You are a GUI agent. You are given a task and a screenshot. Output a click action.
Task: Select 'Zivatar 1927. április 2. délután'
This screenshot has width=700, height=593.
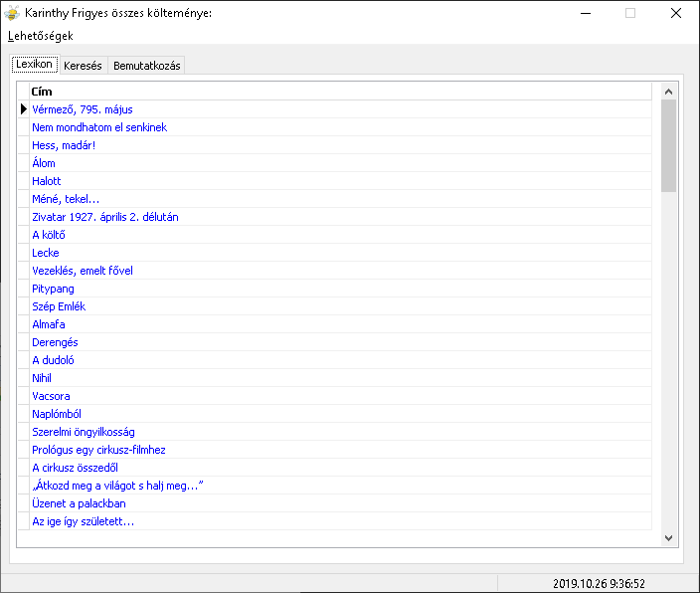pyautogui.click(x=341, y=217)
